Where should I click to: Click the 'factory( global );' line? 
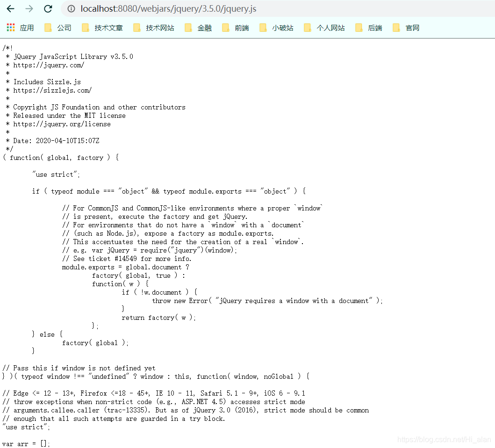tap(95, 343)
